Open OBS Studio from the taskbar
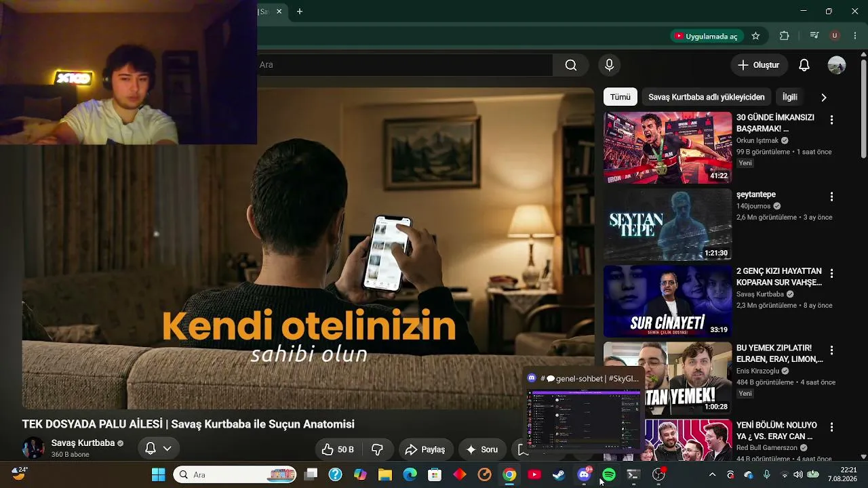This screenshot has width=868, height=488. coord(658,475)
